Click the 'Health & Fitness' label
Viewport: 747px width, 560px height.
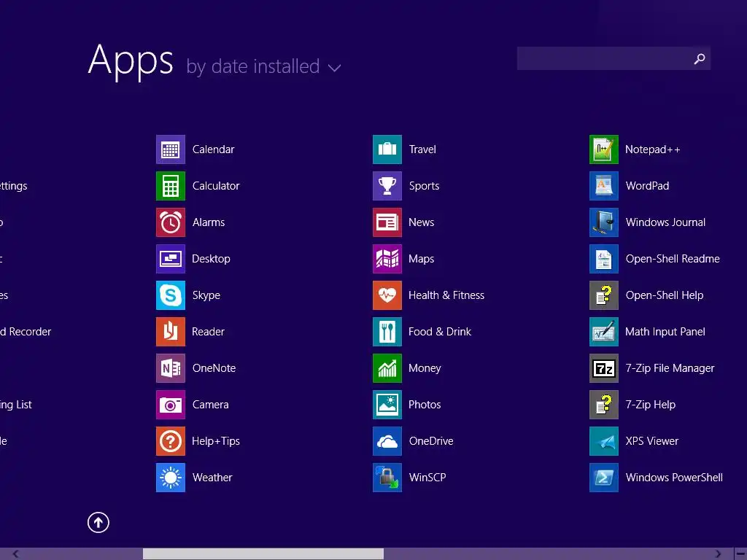[x=446, y=295]
